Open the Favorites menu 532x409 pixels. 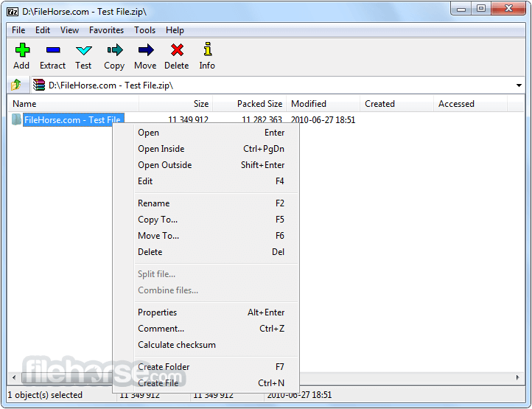pos(106,30)
